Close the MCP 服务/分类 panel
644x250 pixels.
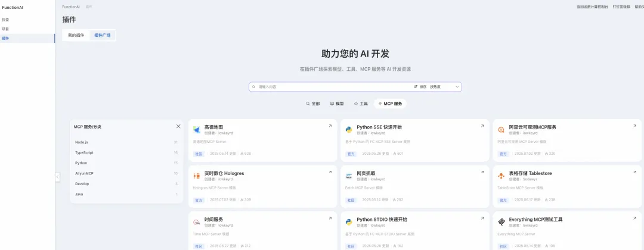tap(178, 126)
